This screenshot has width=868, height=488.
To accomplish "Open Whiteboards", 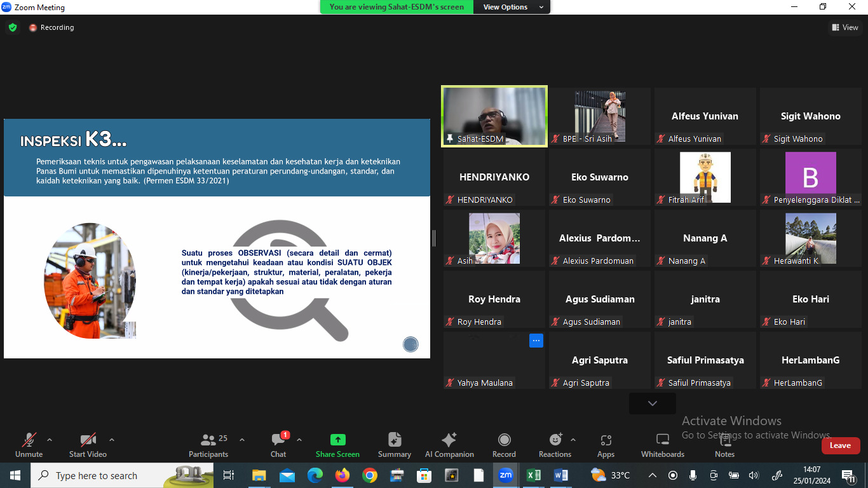I will point(663,445).
